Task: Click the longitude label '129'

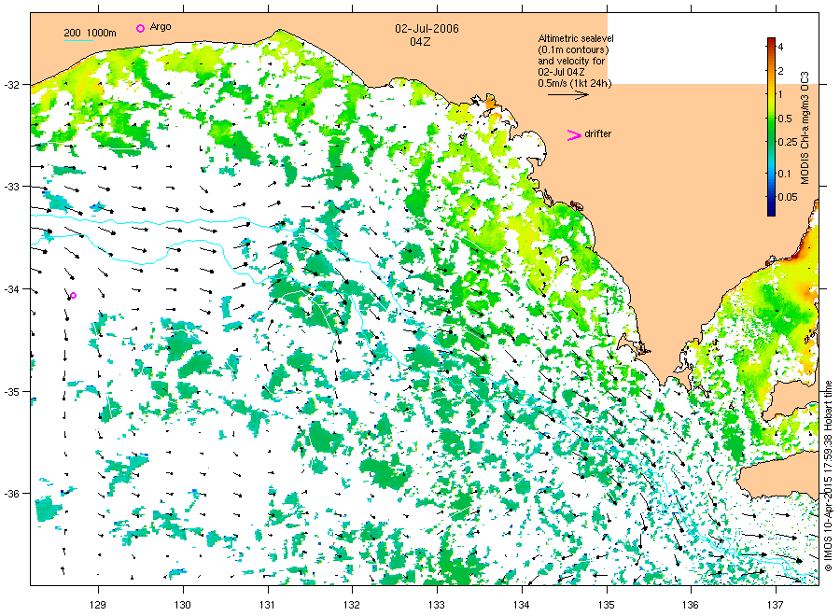Action: [98, 606]
